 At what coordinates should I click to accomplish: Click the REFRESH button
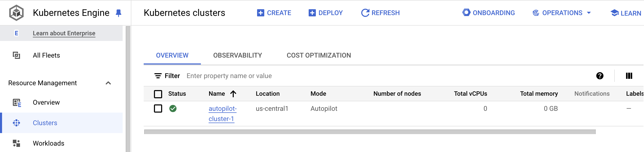[x=380, y=13]
